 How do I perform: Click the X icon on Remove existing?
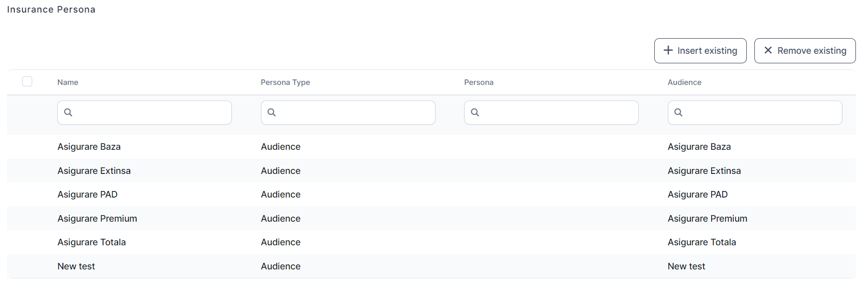[768, 50]
